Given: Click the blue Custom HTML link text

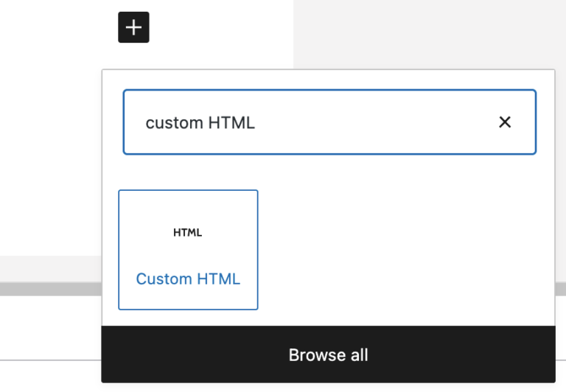Looking at the screenshot, I should click(188, 279).
